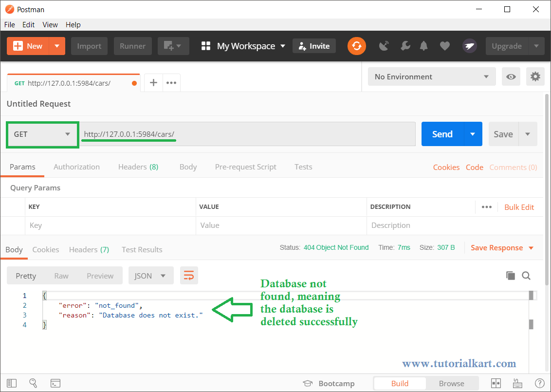The width and height of the screenshot is (551, 392).
Task: Open notifications via the bell icon
Action: [x=423, y=46]
